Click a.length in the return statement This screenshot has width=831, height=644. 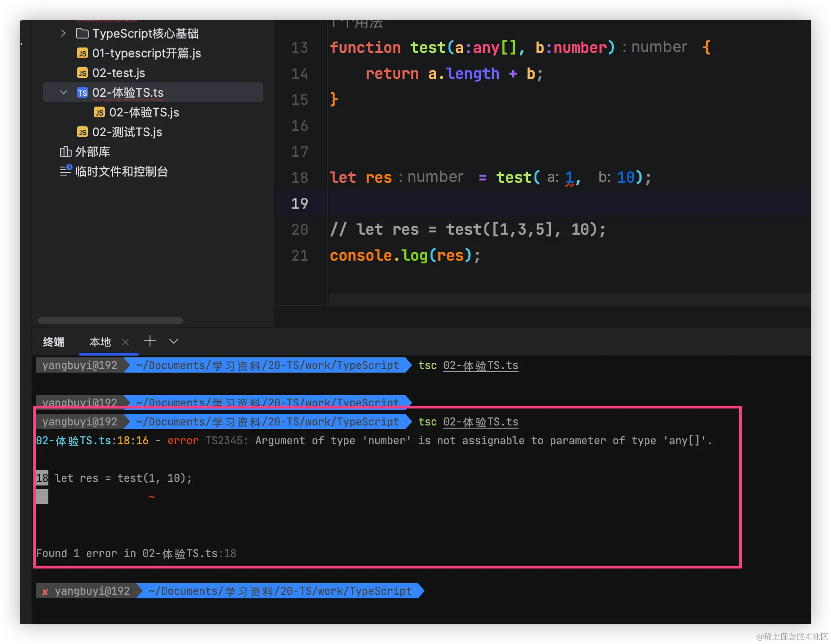tap(463, 73)
